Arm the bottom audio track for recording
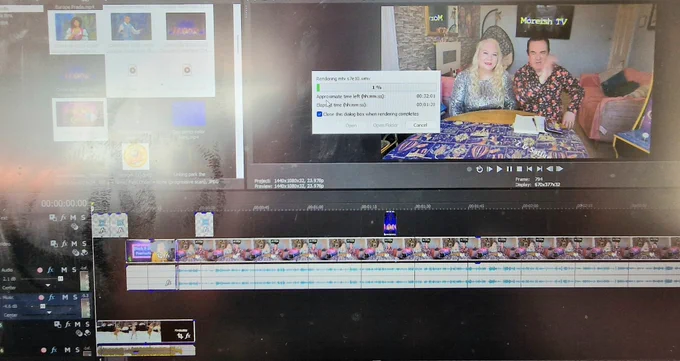 click(x=43, y=350)
